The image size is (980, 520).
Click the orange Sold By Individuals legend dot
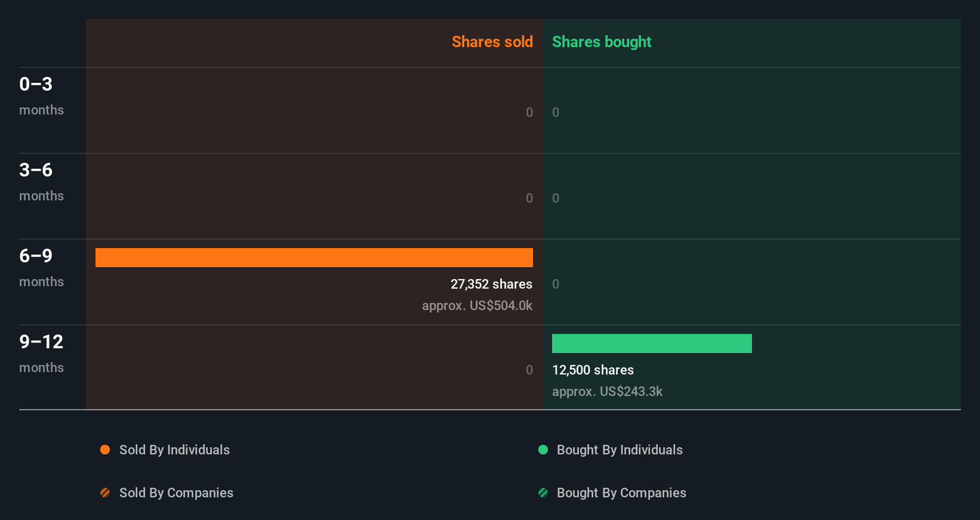[105, 450]
